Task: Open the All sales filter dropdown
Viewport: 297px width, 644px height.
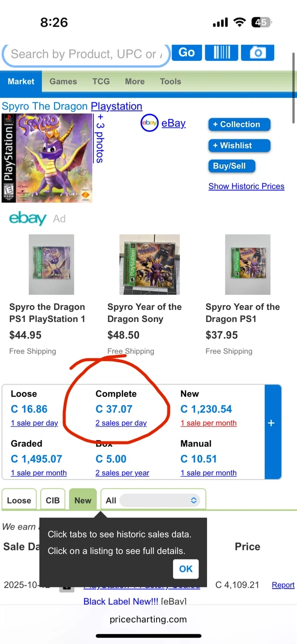Action: (x=159, y=500)
